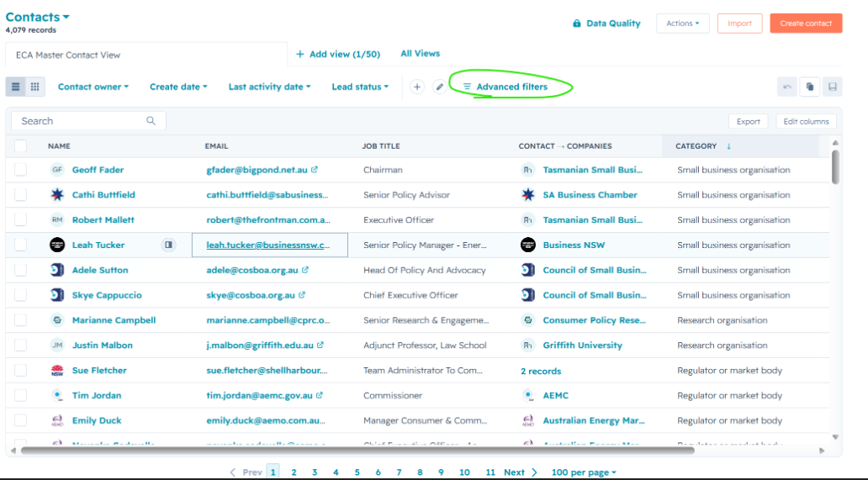
Task: Open external link icon beside gfader@bigpond.net.au
Action: 315,170
